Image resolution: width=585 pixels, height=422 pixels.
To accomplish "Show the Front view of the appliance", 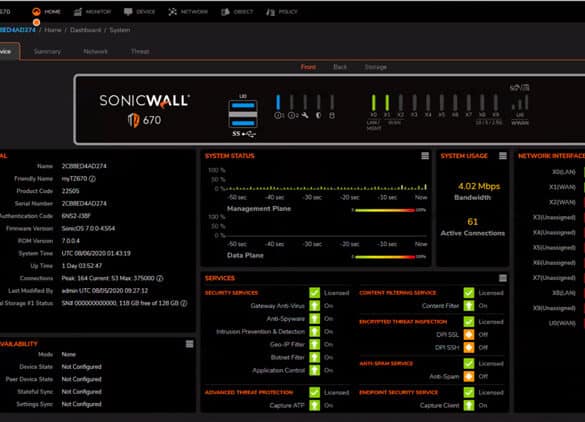I will click(308, 67).
